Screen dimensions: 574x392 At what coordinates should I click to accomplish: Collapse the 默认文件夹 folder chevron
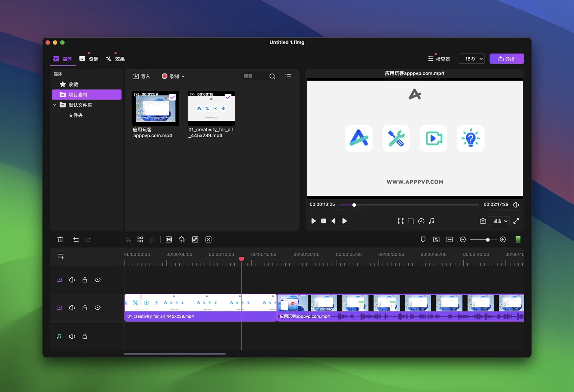coord(55,105)
